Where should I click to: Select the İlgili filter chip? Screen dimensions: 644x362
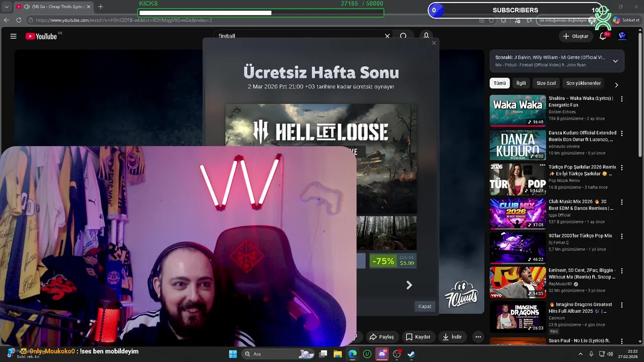click(x=521, y=83)
